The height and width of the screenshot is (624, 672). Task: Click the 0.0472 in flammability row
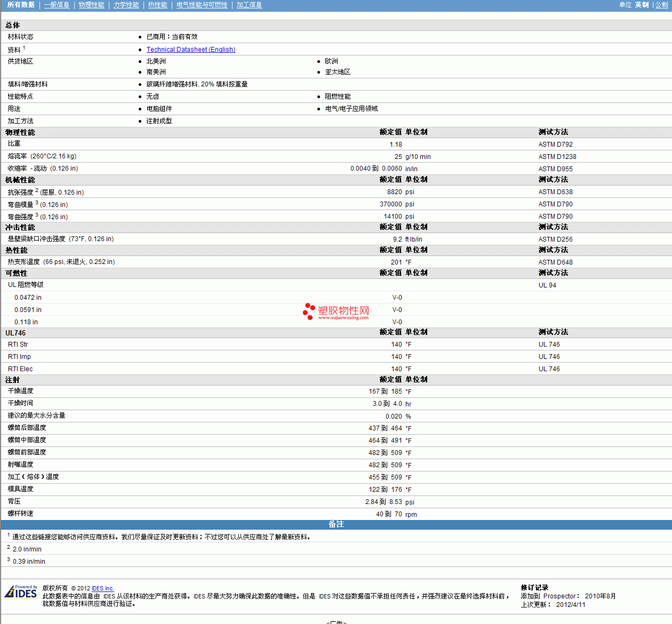coord(336,298)
